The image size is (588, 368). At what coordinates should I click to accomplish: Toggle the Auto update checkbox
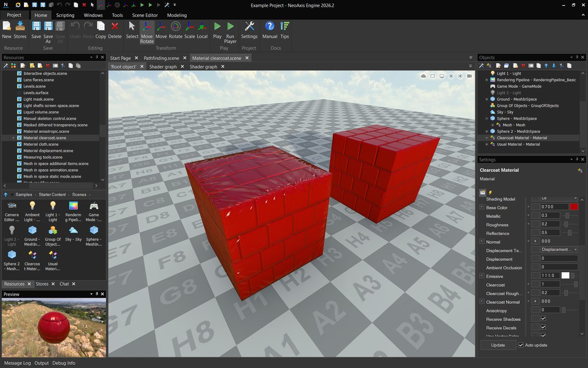point(521,345)
